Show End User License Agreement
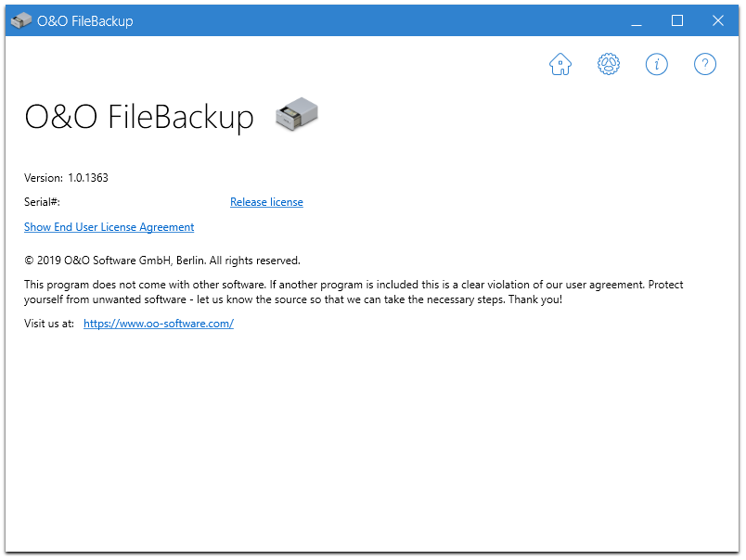 109,227
